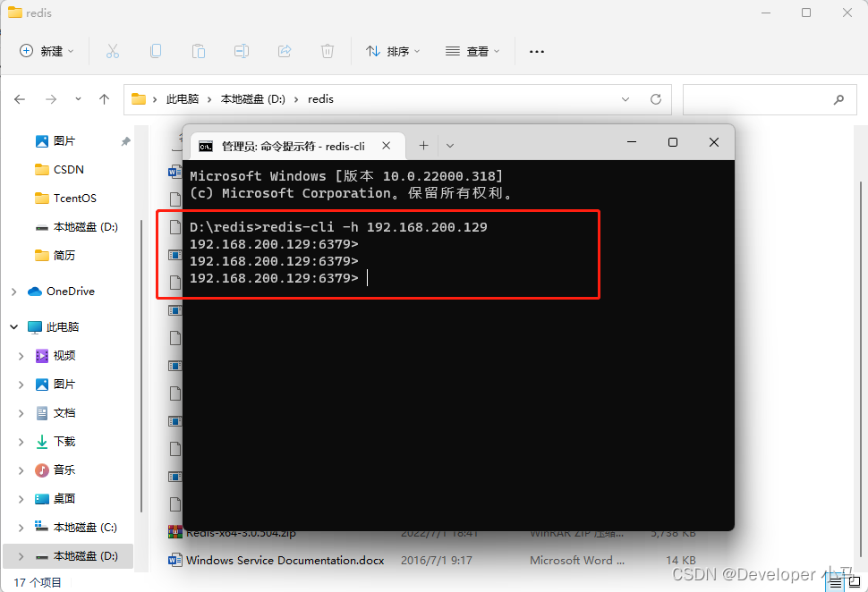Switch to details view icon in status bar

tap(836, 582)
